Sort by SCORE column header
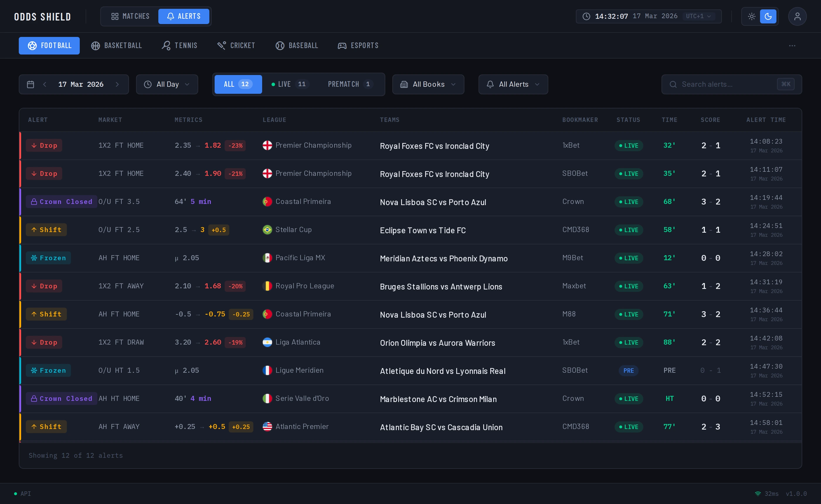Screen dimensions: 821x504 click(x=711, y=120)
